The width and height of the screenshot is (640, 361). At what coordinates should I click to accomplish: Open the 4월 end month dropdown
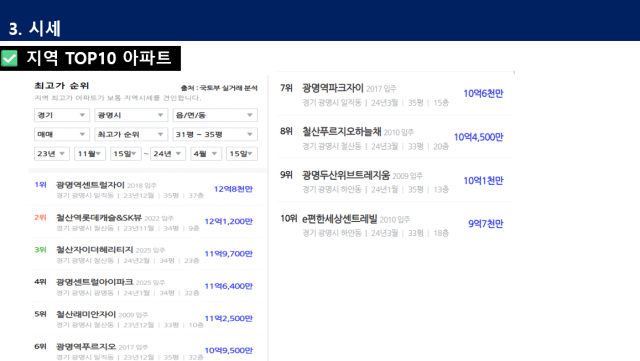tap(206, 154)
